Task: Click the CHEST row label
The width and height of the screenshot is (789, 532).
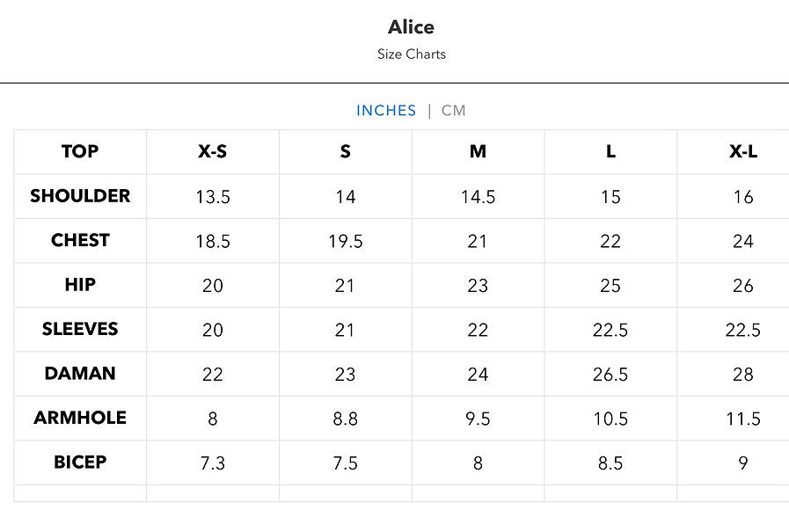Action: [x=80, y=240]
